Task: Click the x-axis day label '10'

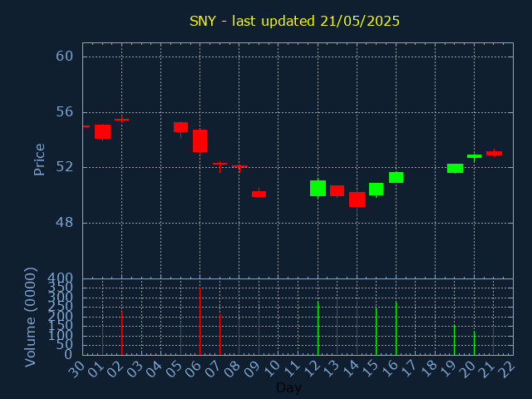Action: coord(272,369)
